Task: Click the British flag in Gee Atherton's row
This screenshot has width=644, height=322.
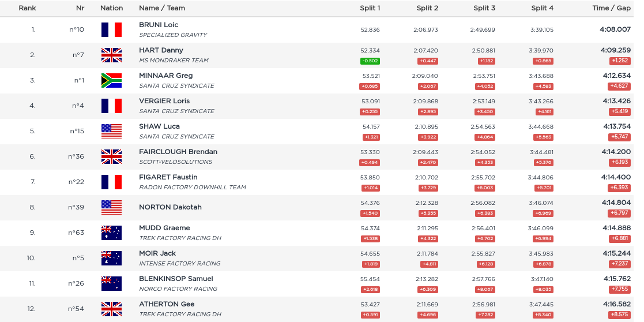Action: 111,309
